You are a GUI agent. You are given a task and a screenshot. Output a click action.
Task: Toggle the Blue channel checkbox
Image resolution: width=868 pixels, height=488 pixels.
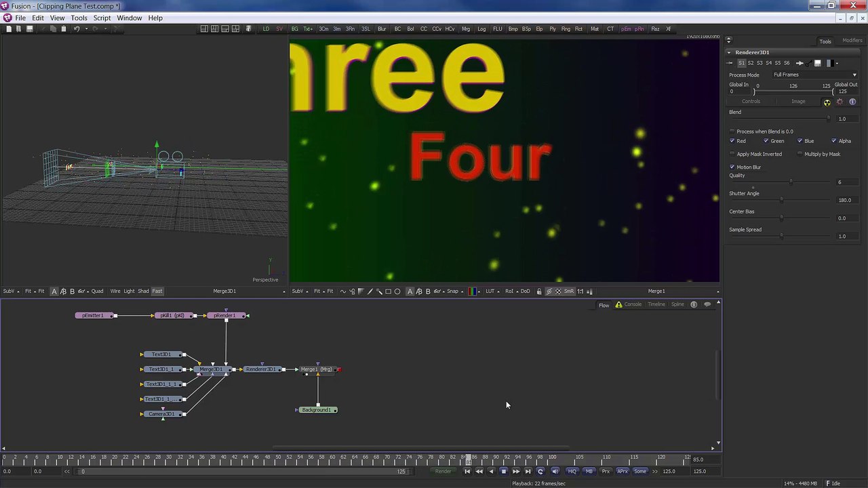tap(800, 141)
